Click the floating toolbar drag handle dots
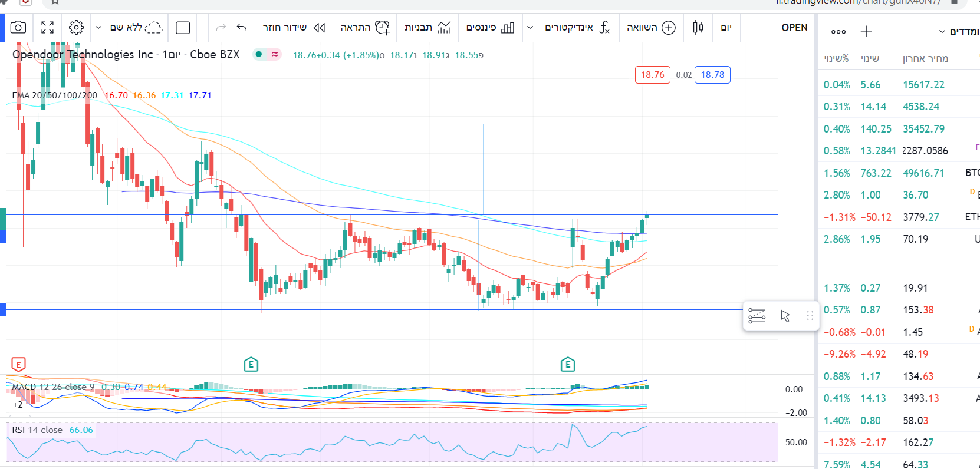Image resolution: width=980 pixels, height=469 pixels. pos(810,316)
